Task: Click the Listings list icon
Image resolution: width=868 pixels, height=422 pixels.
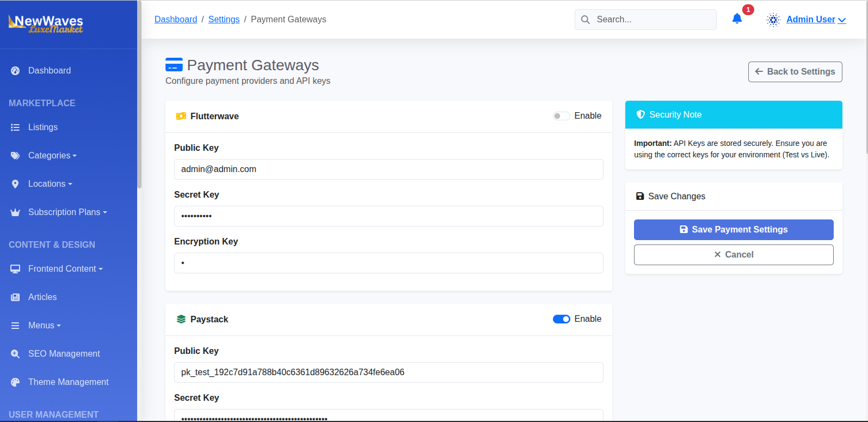Action: [x=15, y=127]
